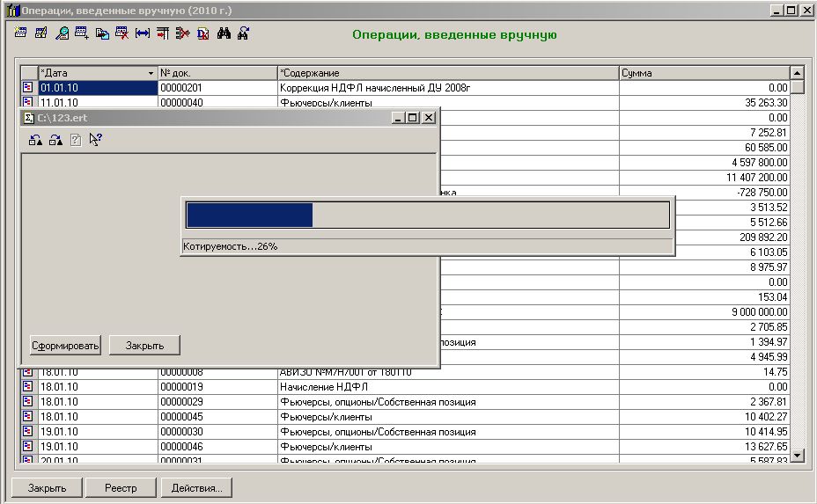Click the Котируемость progress bar

point(427,215)
